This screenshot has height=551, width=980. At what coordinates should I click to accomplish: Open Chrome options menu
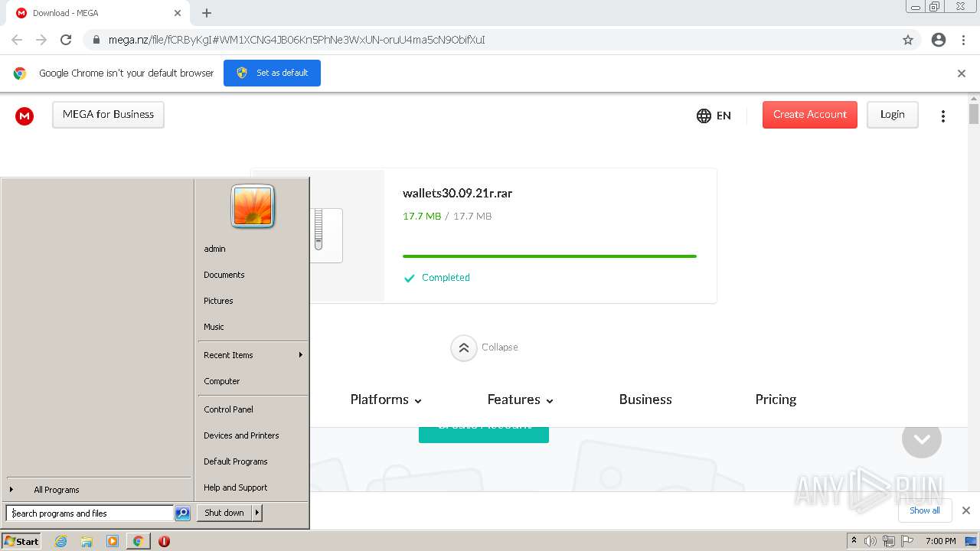tap(963, 40)
